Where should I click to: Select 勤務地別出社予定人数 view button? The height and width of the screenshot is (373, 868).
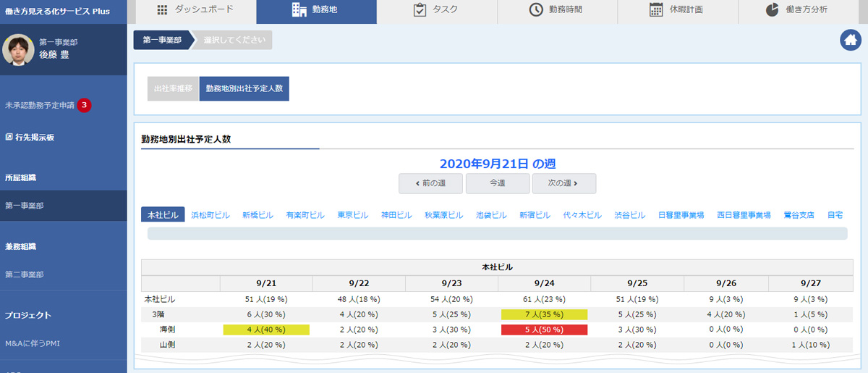(x=244, y=88)
